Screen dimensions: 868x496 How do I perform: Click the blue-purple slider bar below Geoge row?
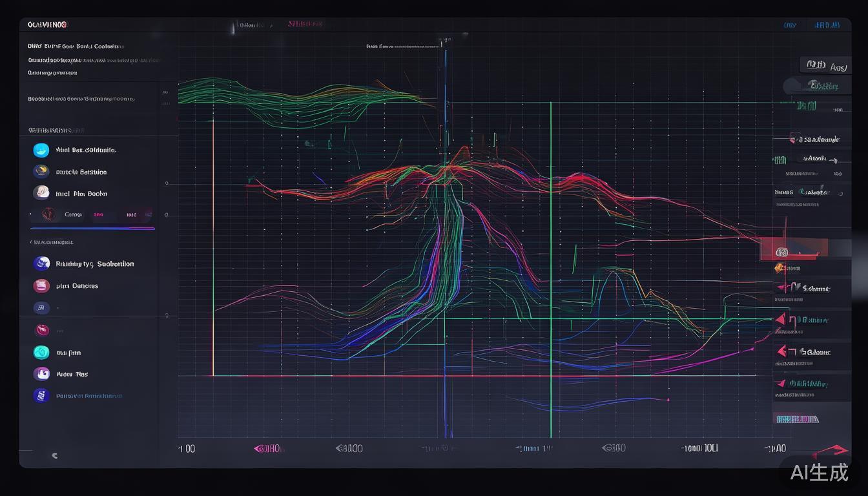pos(92,228)
